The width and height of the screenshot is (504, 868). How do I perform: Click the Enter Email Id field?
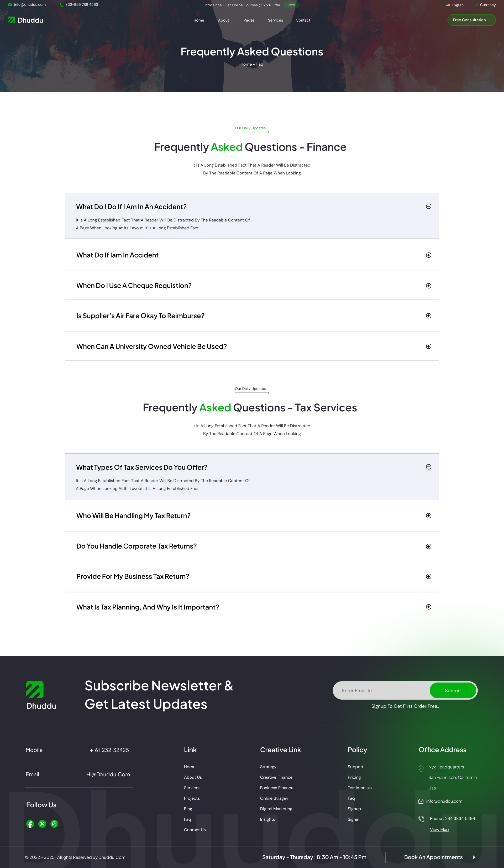[379, 690]
